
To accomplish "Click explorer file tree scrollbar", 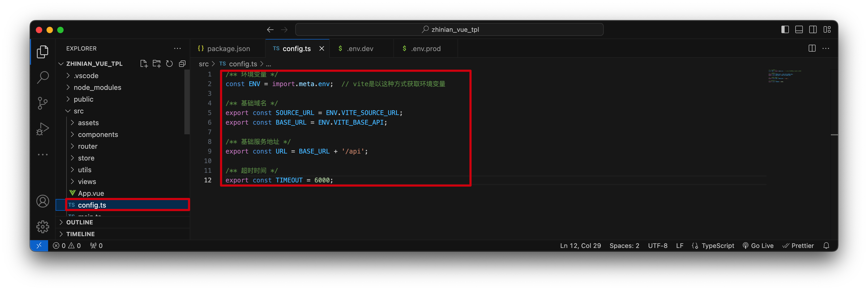I will 187,102.
